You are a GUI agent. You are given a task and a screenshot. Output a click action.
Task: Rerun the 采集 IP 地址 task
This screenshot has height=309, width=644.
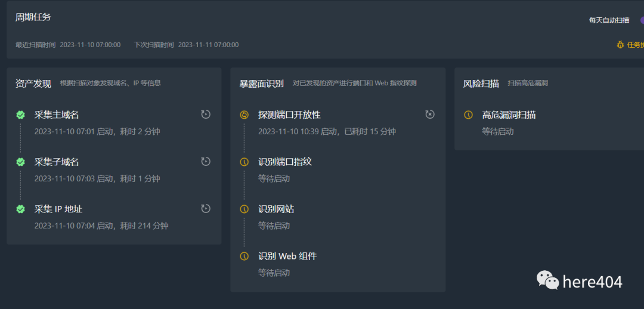tap(206, 208)
